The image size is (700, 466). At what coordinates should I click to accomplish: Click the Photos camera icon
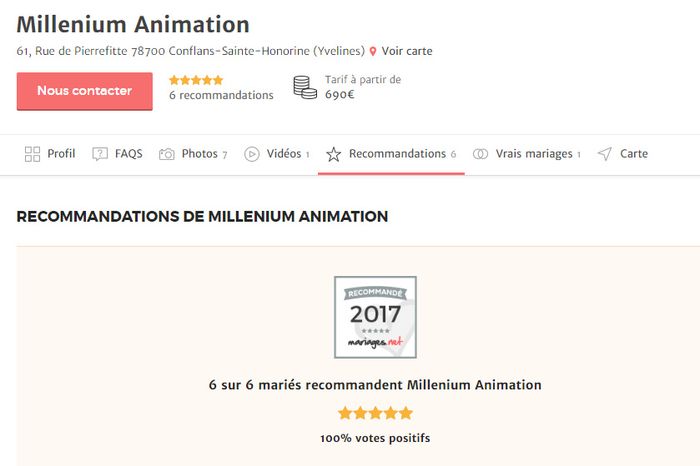[167, 154]
